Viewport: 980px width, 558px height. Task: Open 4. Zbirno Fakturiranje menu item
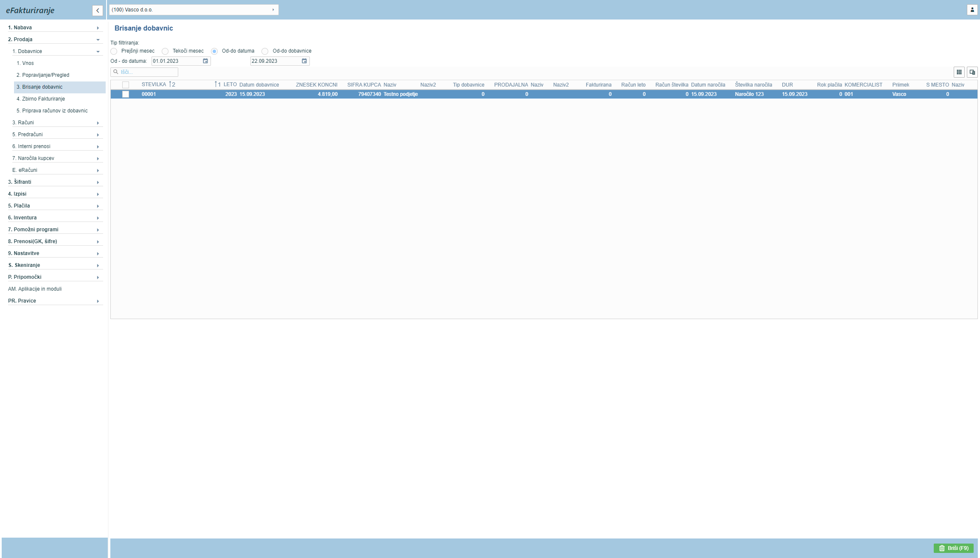pyautogui.click(x=60, y=99)
